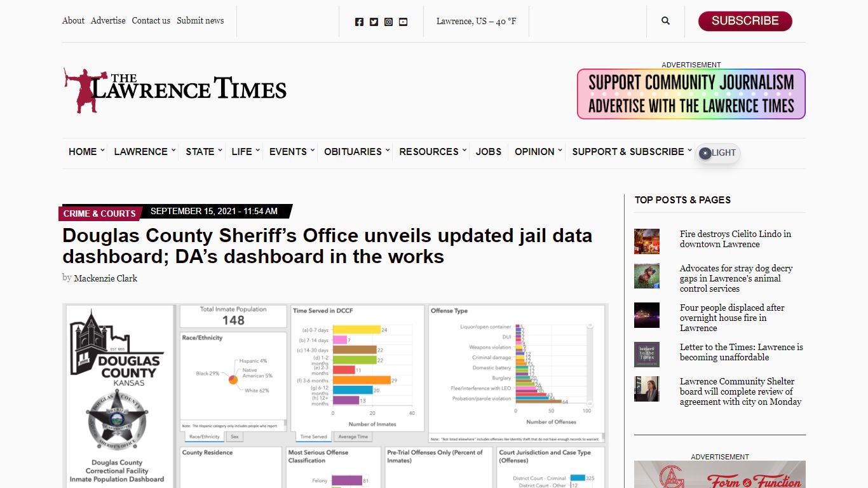The image size is (868, 488).
Task: Open the Contact us link
Action: 151,21
